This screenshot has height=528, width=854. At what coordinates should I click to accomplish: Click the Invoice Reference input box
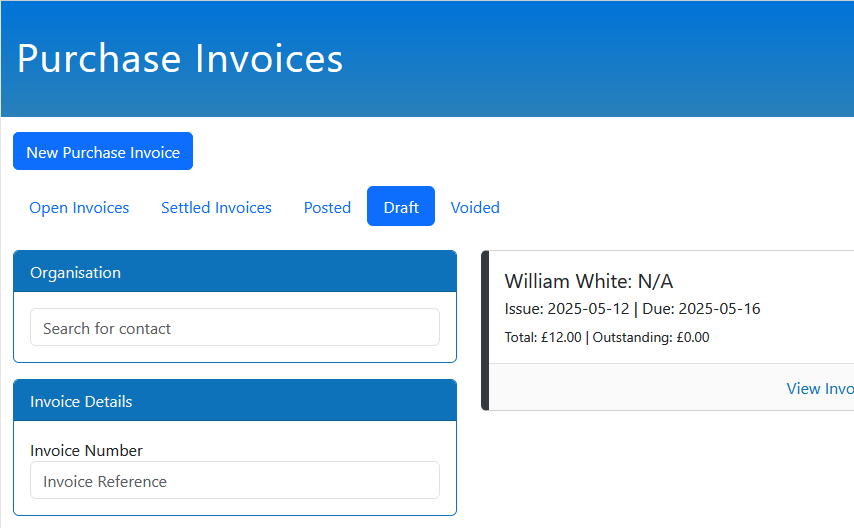[x=234, y=481]
